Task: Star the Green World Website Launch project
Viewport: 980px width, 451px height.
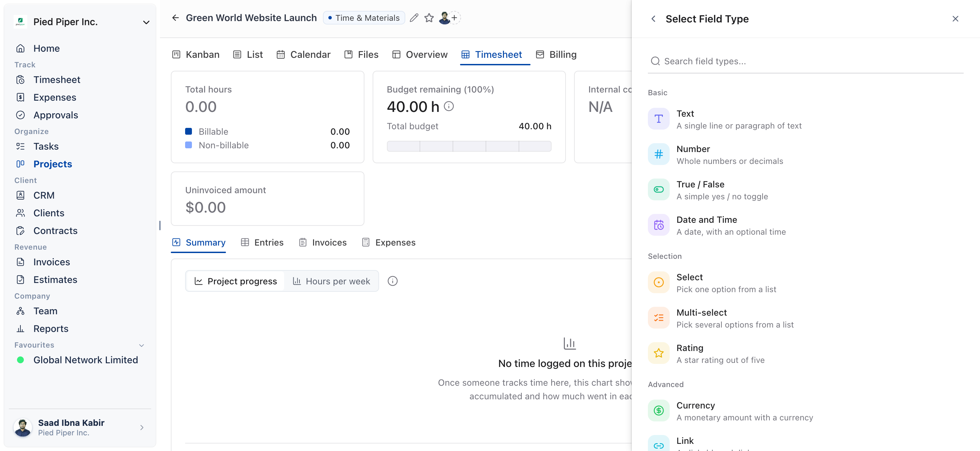Action: coord(429,18)
